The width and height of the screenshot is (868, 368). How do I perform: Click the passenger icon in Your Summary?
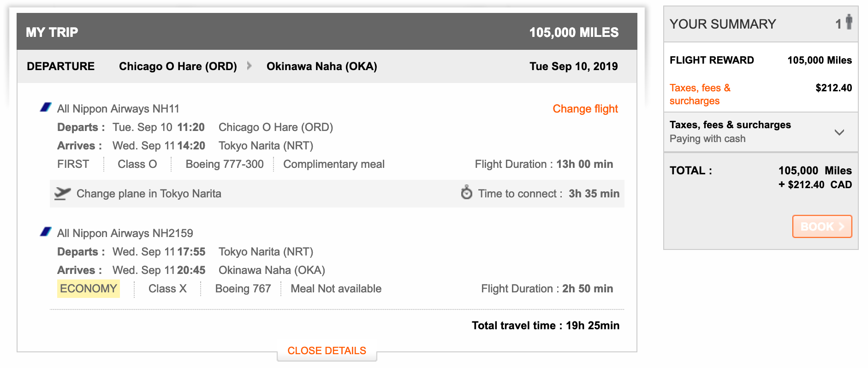(x=849, y=22)
